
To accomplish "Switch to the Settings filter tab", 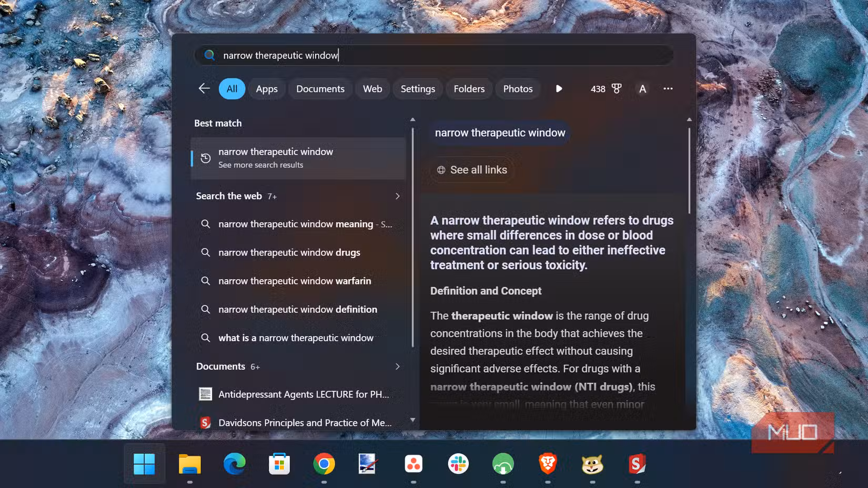I will point(418,89).
